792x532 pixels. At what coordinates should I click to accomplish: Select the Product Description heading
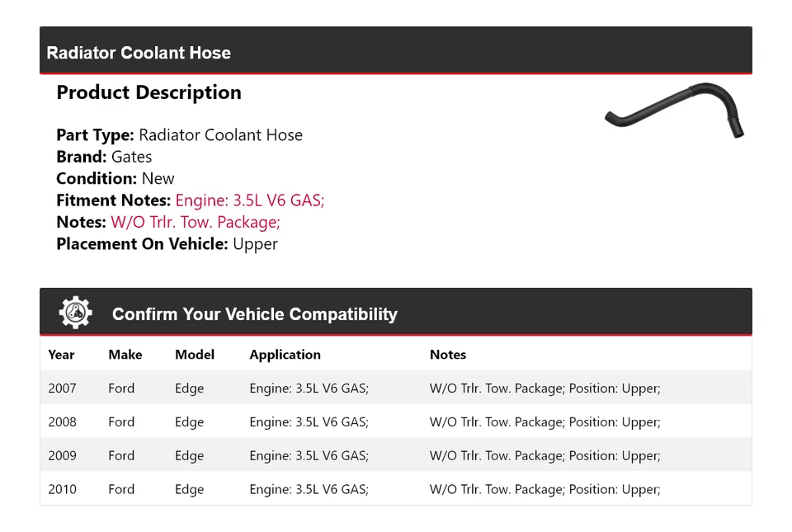click(148, 92)
